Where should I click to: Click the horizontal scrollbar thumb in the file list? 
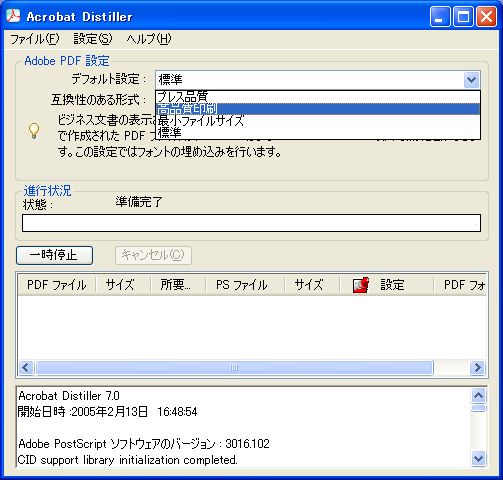[234, 368]
